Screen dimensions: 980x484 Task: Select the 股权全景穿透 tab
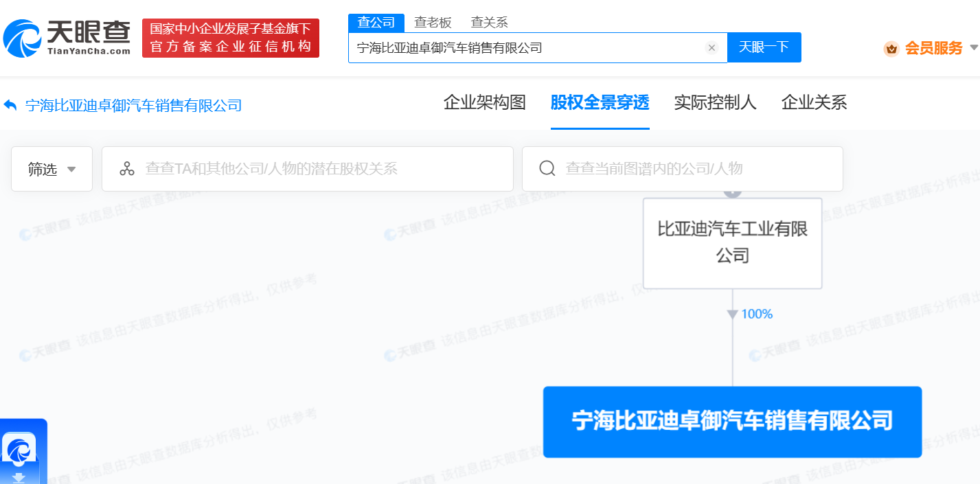click(600, 103)
